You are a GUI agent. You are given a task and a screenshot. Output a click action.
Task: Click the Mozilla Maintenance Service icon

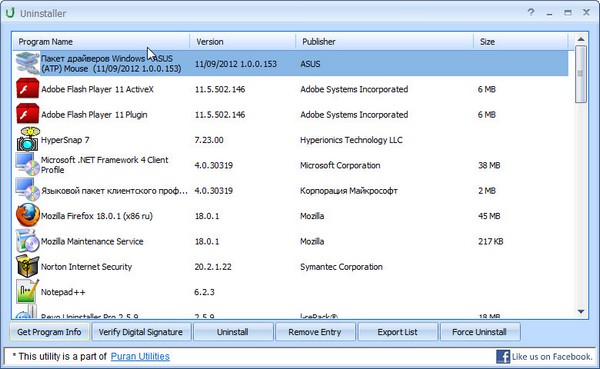click(x=27, y=240)
